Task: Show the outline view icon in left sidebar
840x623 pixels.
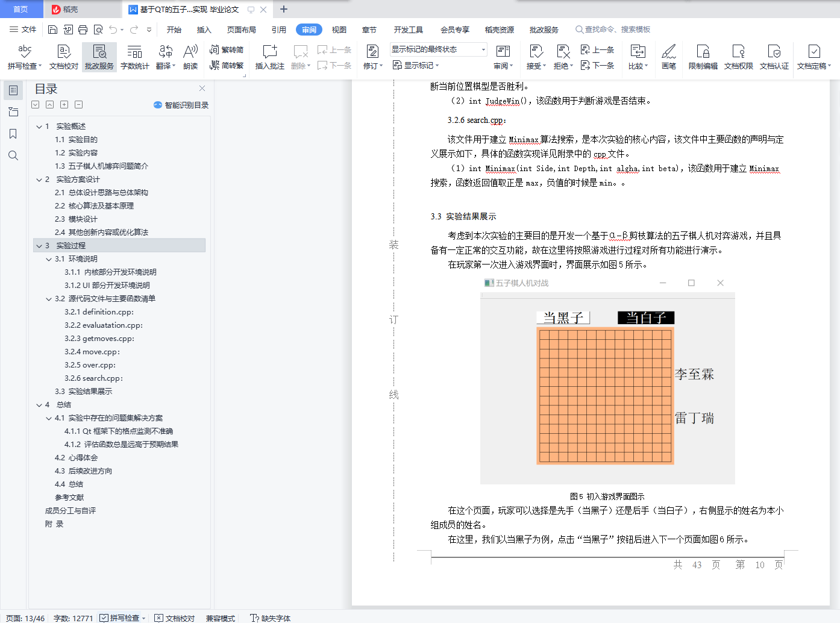Action: click(13, 90)
